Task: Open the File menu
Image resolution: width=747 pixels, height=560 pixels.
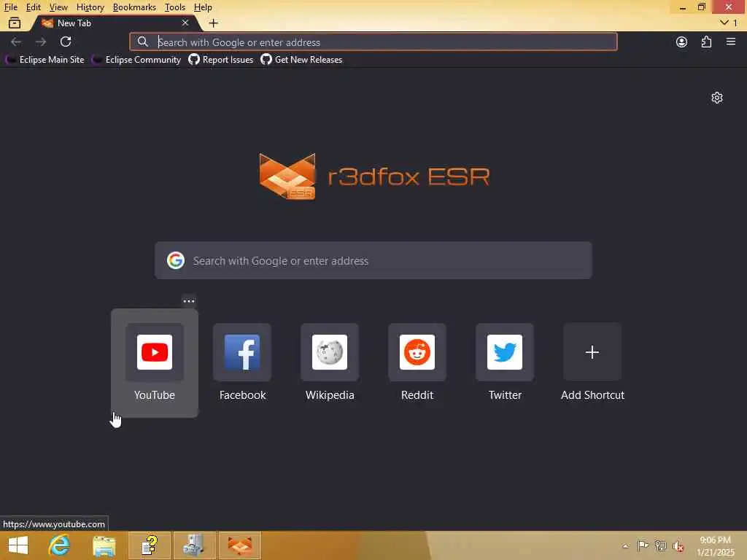Action: (x=10, y=7)
